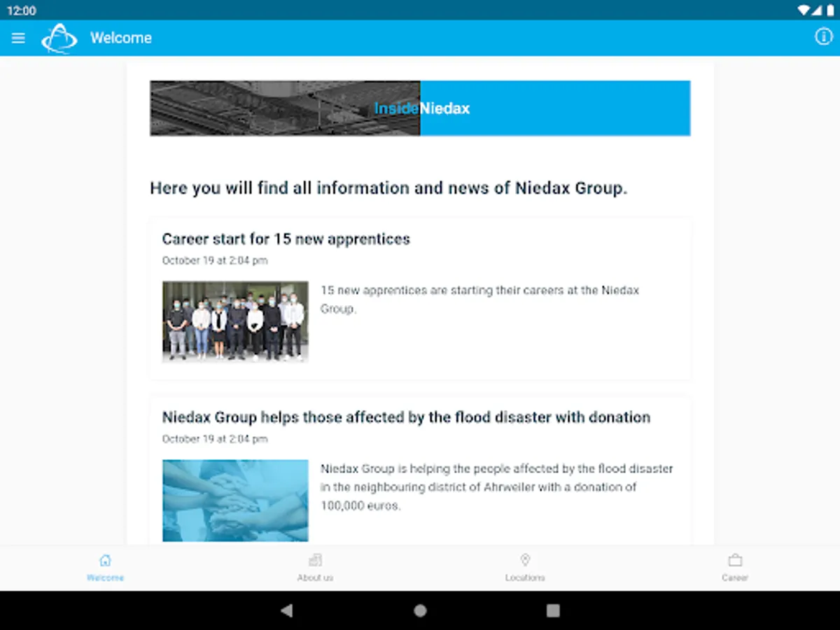Select the Welcome home icon tab
This screenshot has width=840, height=630.
click(x=105, y=560)
